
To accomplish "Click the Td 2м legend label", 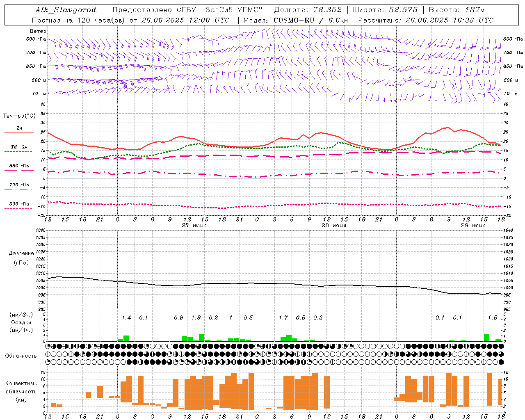I will point(19,147).
